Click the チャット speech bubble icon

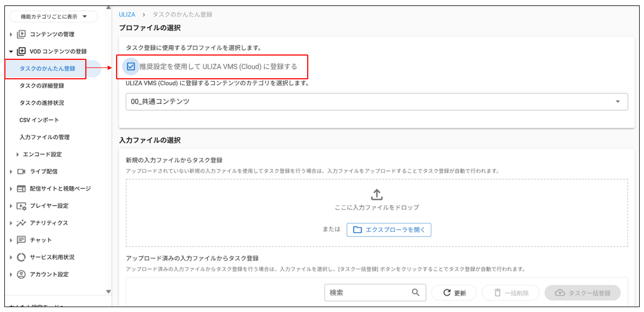[x=21, y=240]
